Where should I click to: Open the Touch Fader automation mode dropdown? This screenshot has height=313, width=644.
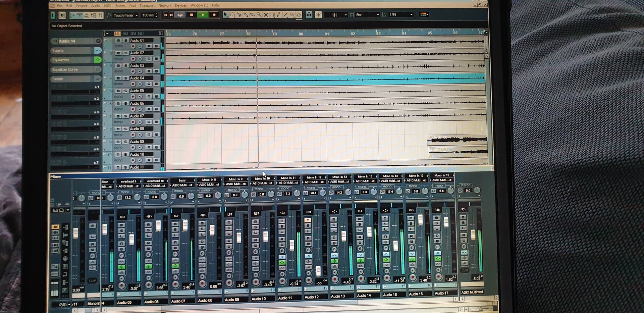(125, 15)
